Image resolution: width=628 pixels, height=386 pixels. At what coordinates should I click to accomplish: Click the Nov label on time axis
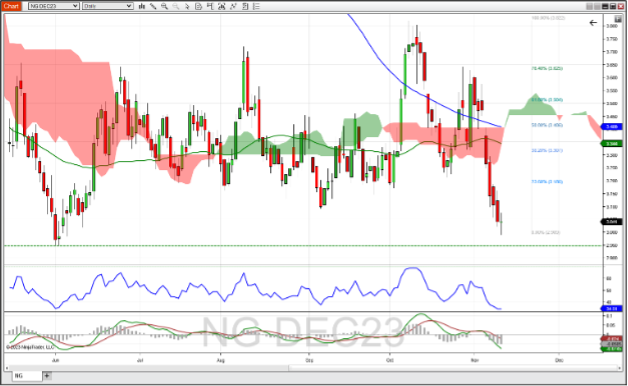pyautogui.click(x=475, y=360)
